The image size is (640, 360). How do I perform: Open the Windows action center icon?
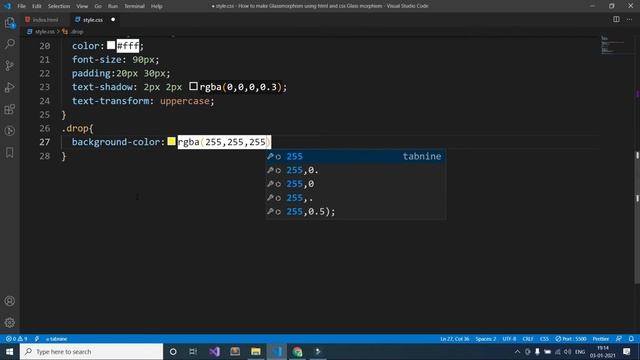[627, 351]
